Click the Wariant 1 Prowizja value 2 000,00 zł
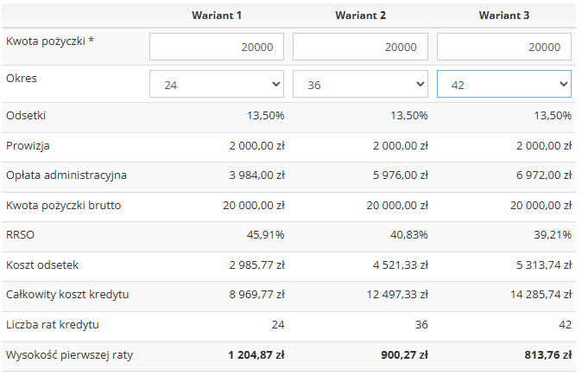 click(257, 145)
